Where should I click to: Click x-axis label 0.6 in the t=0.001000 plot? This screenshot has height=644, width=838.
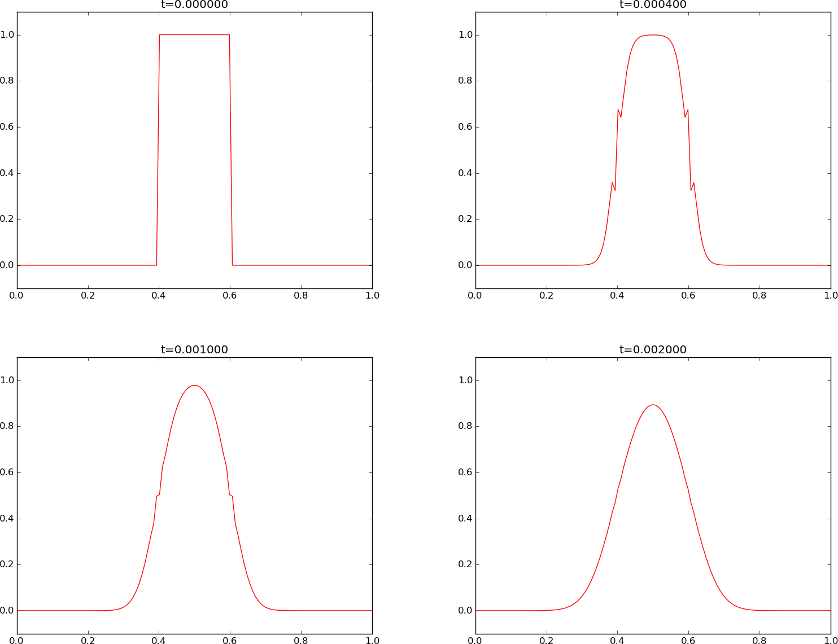[x=230, y=640]
